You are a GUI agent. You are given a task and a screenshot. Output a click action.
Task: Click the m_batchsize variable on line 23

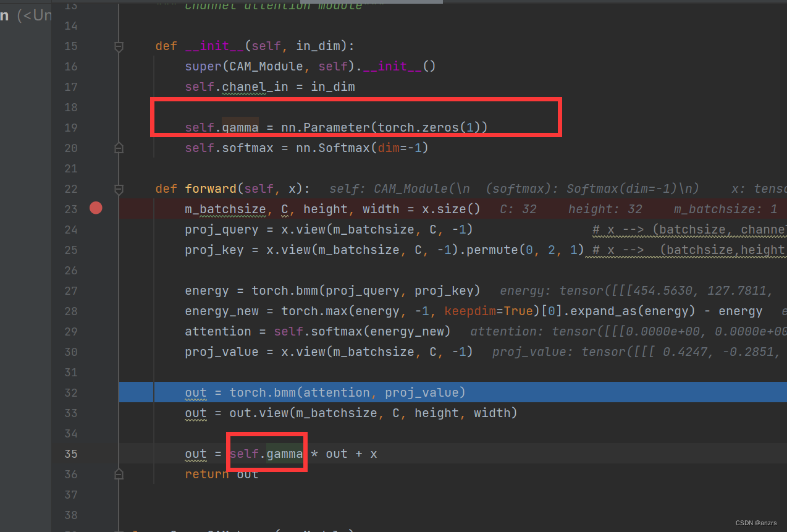pyautogui.click(x=225, y=208)
